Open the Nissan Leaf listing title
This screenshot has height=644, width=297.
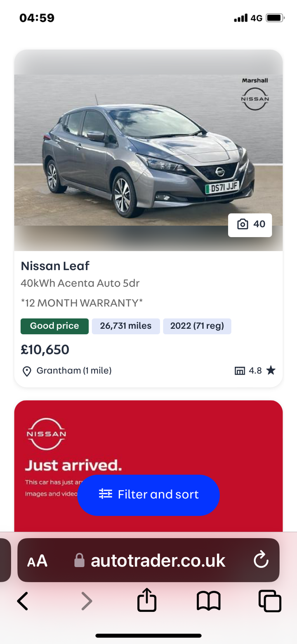(55, 266)
